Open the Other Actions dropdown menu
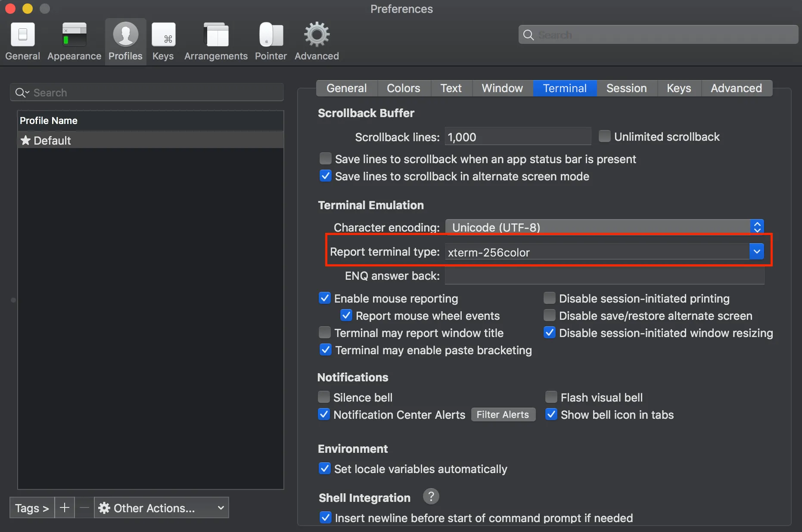Image resolution: width=802 pixels, height=532 pixels. 162,508
